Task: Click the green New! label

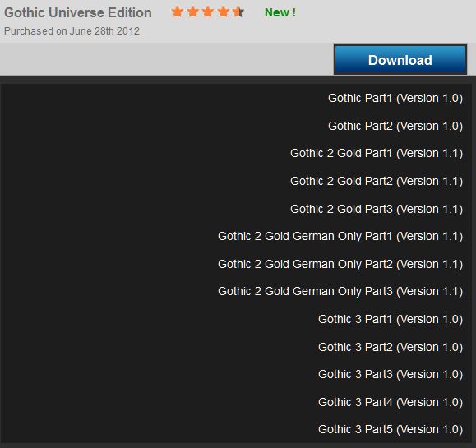Action: (280, 12)
